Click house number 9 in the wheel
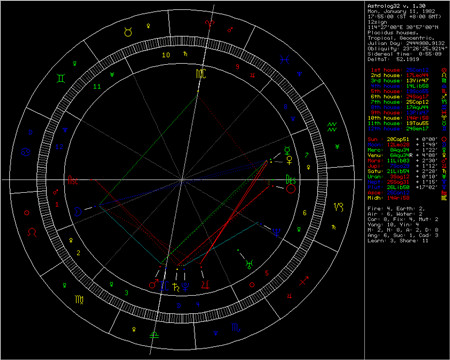The image size is (450, 360). [237, 66]
